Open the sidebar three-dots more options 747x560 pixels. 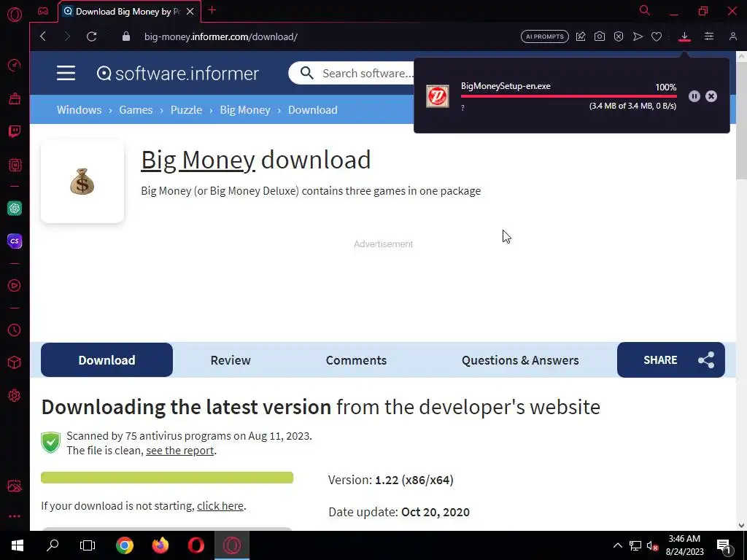[15, 516]
